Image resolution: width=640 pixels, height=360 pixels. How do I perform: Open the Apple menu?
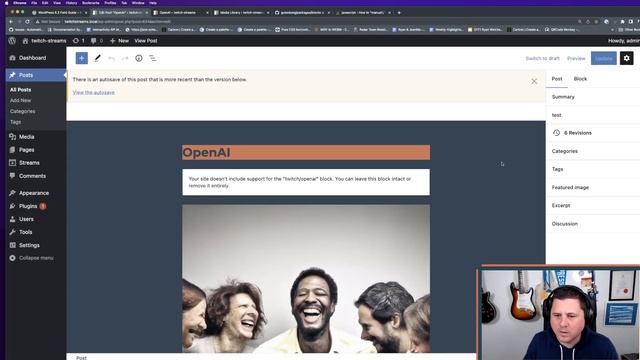pyautogui.click(x=6, y=3)
